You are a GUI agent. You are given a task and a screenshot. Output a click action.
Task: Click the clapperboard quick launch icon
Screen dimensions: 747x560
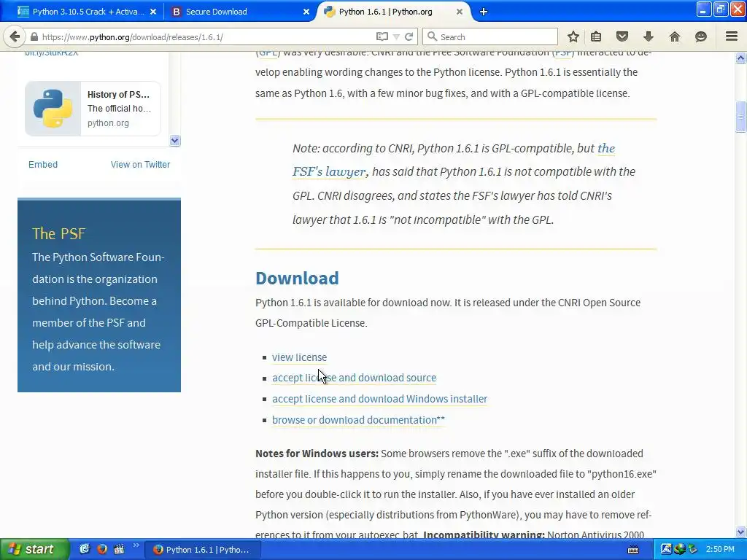119,549
